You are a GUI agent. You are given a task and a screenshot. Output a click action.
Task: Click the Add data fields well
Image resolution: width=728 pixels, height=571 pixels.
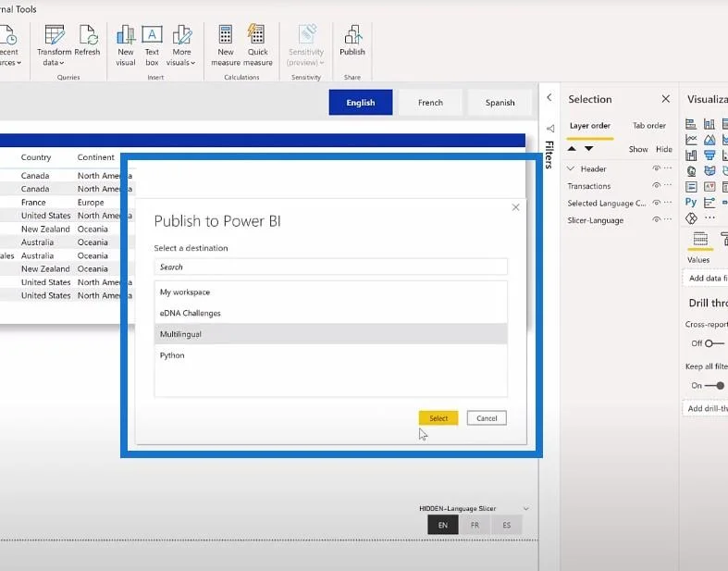pos(706,279)
